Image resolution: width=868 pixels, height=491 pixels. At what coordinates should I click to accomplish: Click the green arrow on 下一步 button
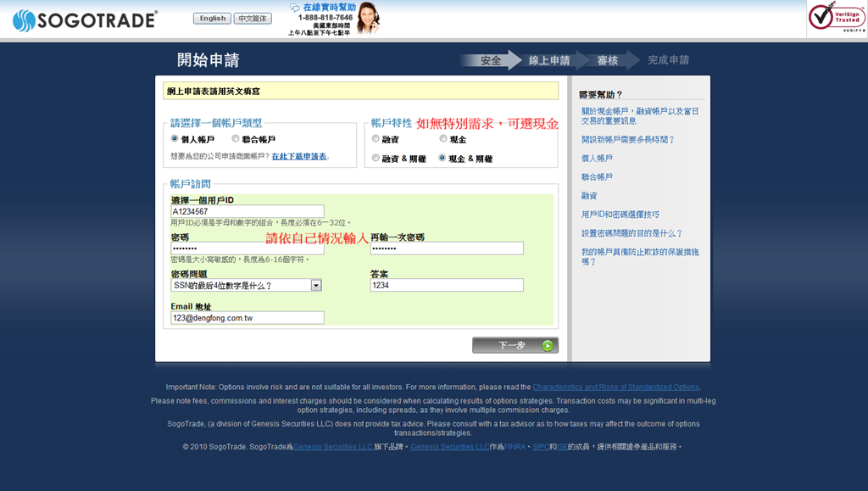[547, 345]
